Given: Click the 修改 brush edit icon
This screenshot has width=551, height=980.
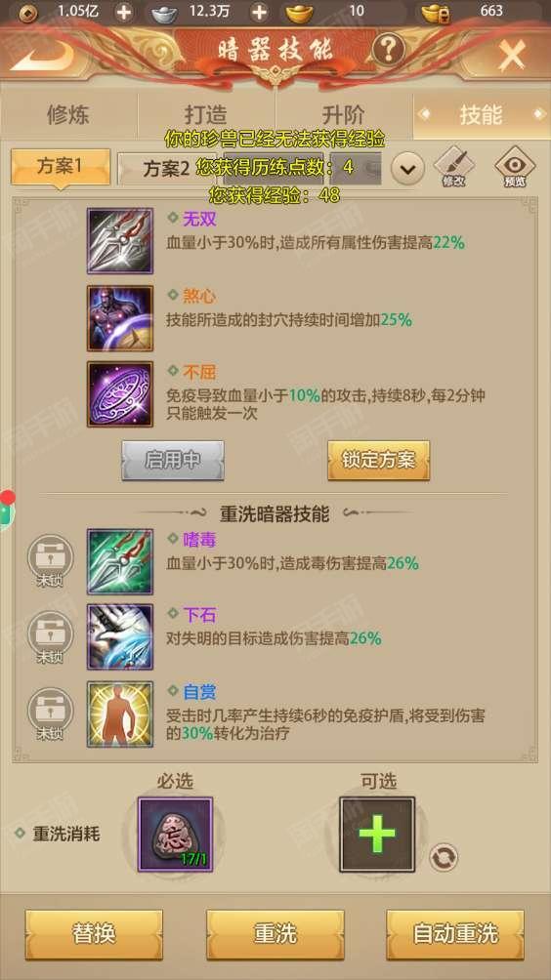Looking at the screenshot, I should click(x=454, y=168).
